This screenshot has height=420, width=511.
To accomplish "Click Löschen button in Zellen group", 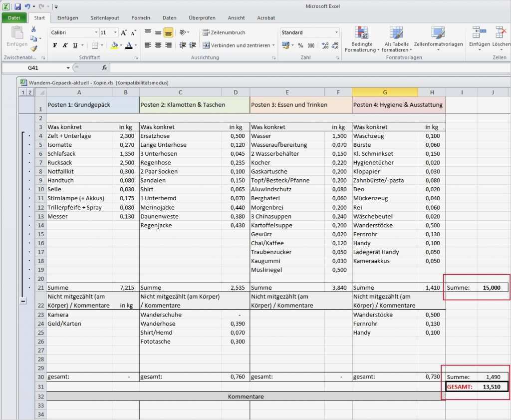I will pyautogui.click(x=501, y=39).
